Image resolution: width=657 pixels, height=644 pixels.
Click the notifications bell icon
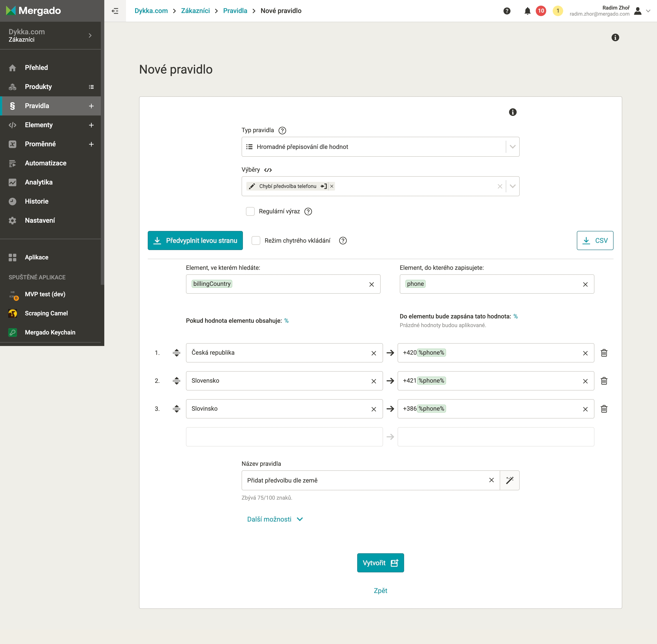click(x=527, y=11)
